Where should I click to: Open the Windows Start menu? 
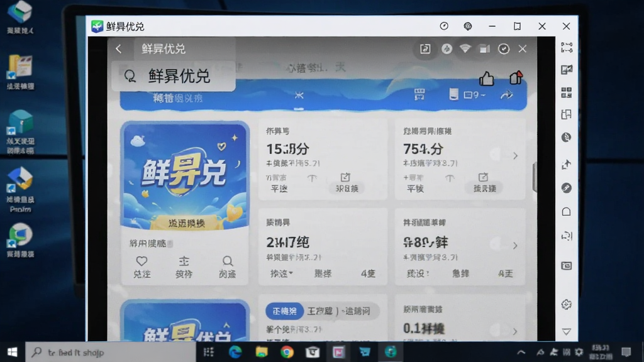tap(13, 352)
